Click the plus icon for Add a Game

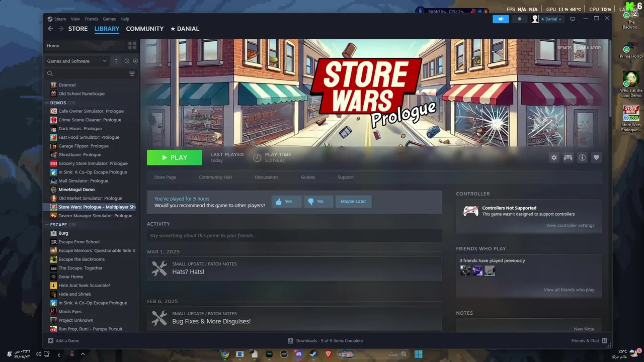50,341
